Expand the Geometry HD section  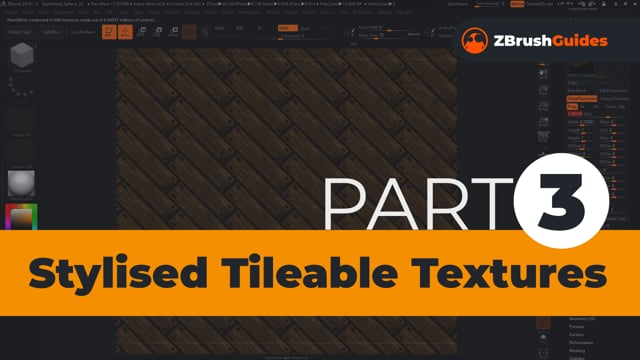(582, 319)
